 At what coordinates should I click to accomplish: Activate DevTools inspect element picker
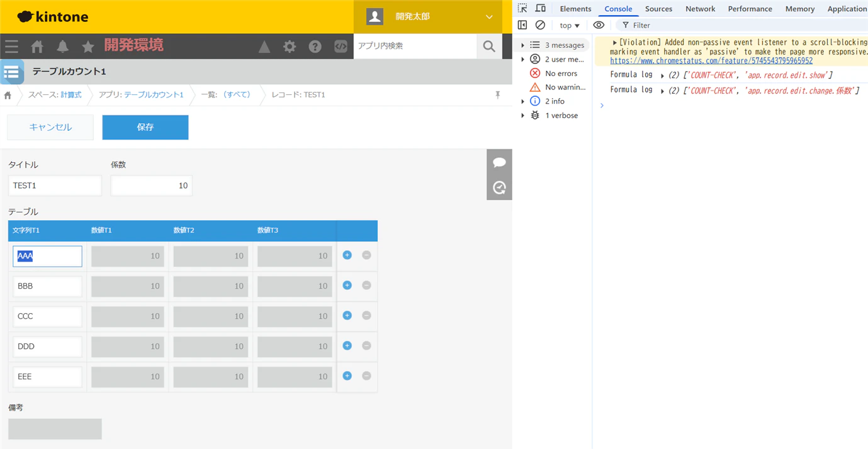point(522,8)
